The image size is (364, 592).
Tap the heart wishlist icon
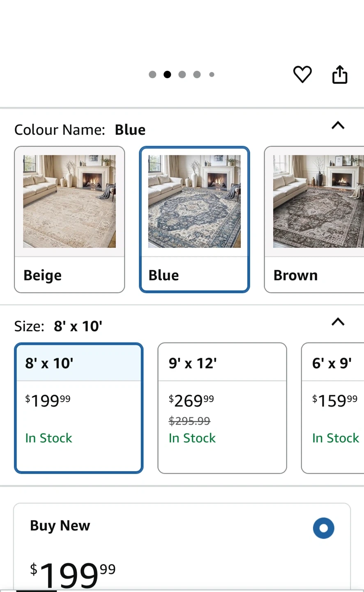pyautogui.click(x=302, y=74)
